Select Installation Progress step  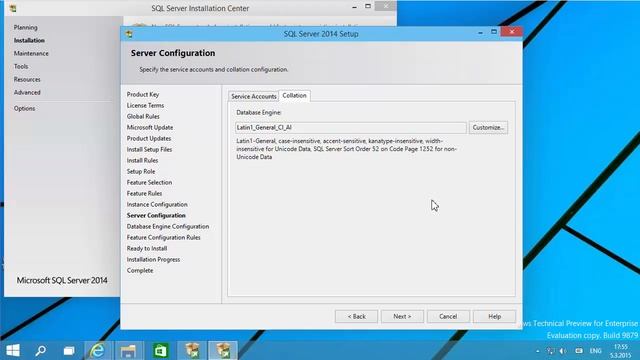click(x=153, y=260)
